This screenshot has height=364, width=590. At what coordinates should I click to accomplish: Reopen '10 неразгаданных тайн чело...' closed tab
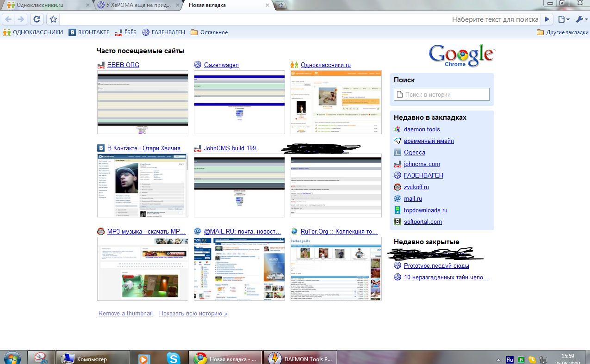pyautogui.click(x=447, y=278)
